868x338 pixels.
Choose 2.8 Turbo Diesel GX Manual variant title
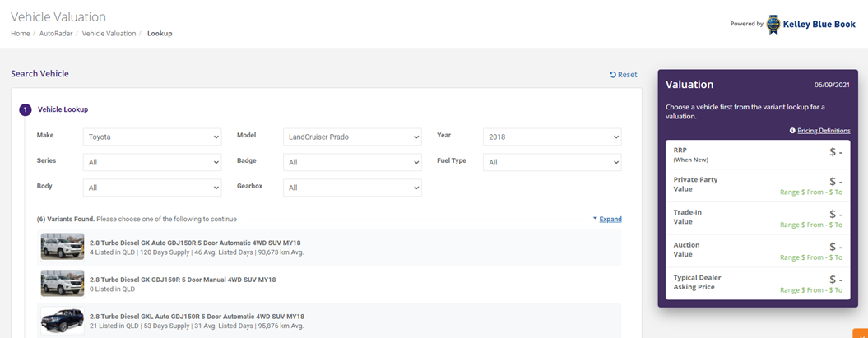[183, 280]
